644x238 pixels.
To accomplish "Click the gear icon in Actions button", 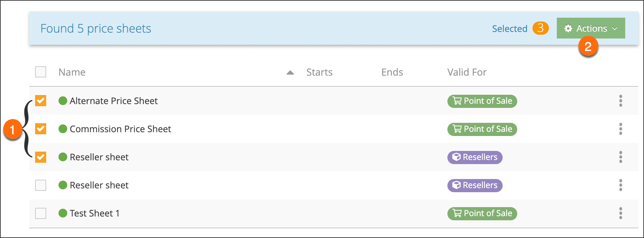I will [568, 28].
